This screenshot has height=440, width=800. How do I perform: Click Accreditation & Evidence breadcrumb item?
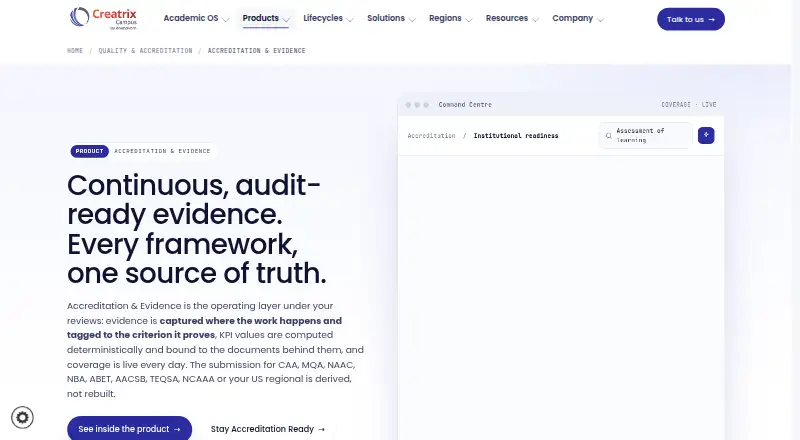[257, 51]
